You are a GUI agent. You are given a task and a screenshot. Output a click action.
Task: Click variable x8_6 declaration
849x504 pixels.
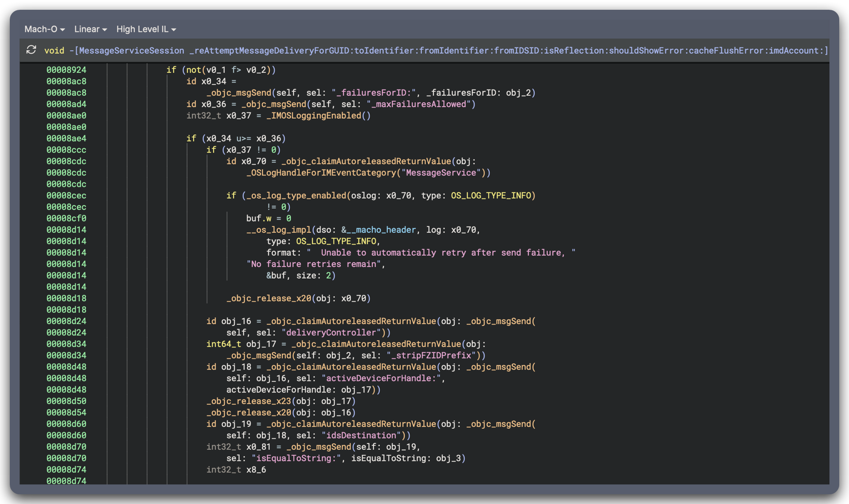click(256, 470)
